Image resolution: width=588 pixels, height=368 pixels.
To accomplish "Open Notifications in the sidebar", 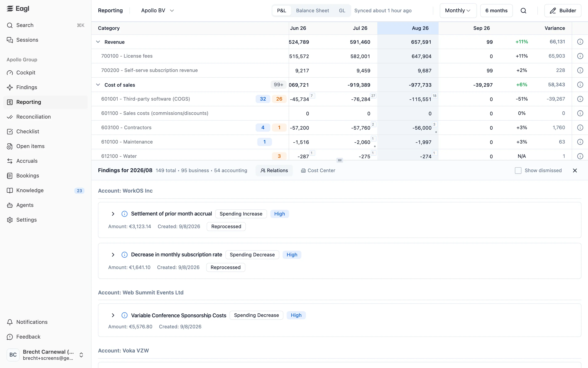I will tap(46, 322).
